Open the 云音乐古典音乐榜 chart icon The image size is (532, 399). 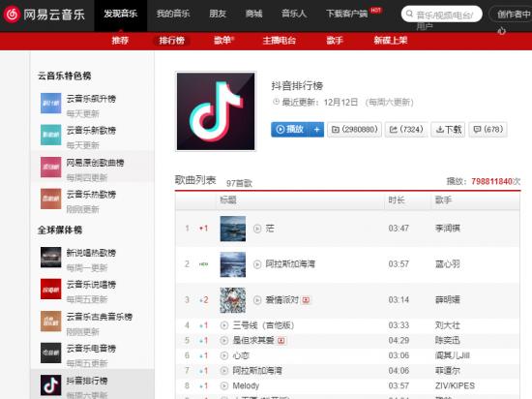click(x=51, y=321)
